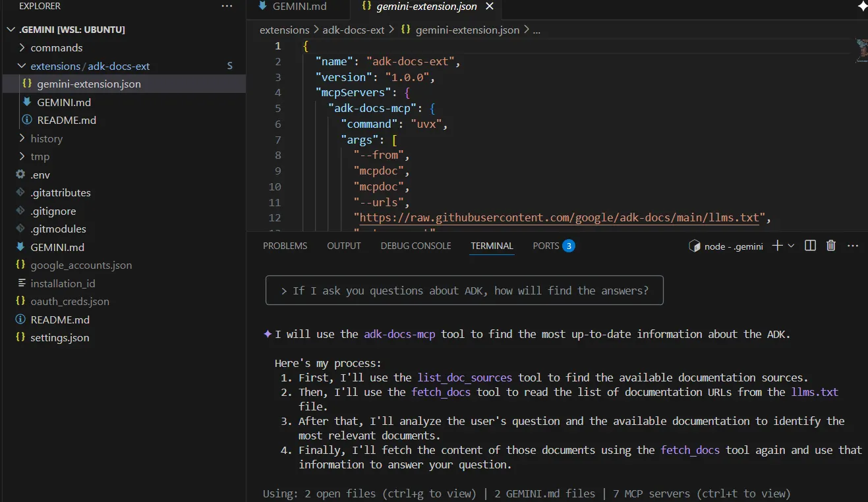The height and width of the screenshot is (502, 868).
Task: Click the Explorer more actions ellipsis
Action: [227, 7]
